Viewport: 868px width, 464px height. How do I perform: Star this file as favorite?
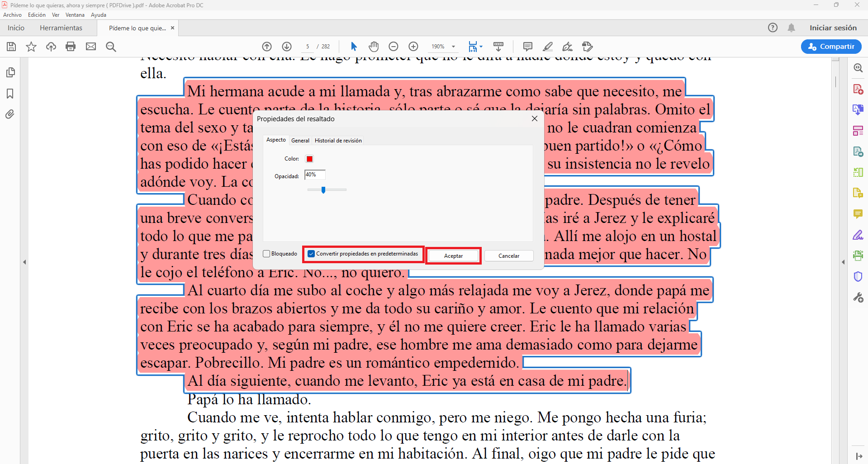(31, 47)
